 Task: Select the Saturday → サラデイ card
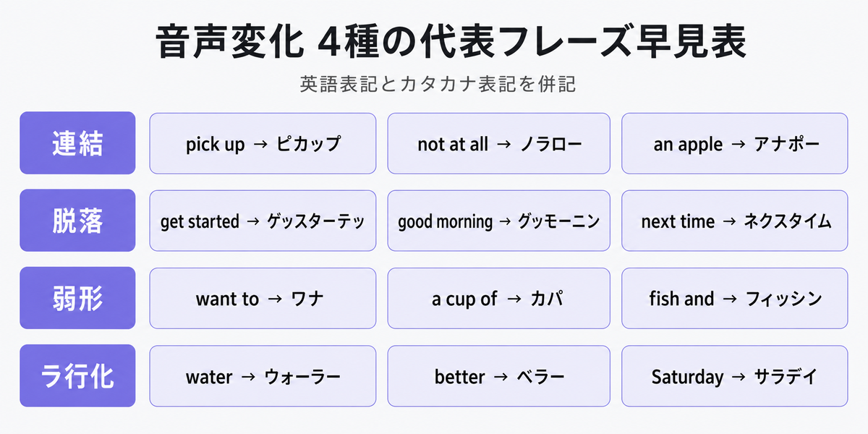tap(735, 376)
